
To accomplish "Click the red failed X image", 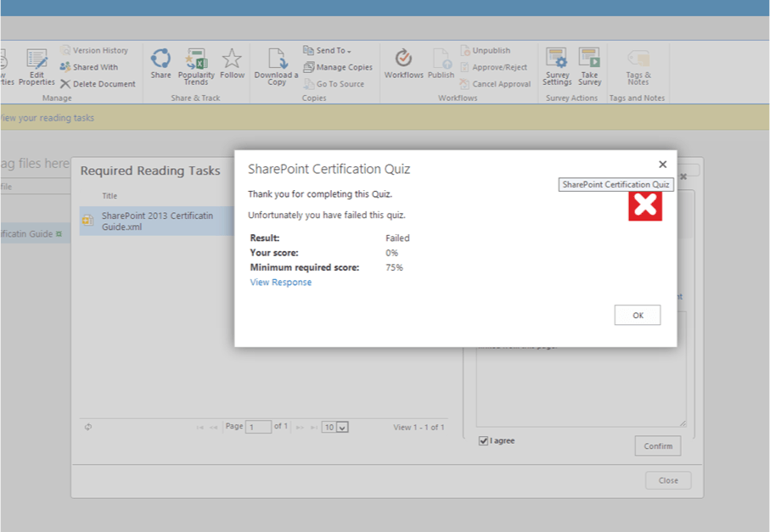I will pyautogui.click(x=645, y=206).
